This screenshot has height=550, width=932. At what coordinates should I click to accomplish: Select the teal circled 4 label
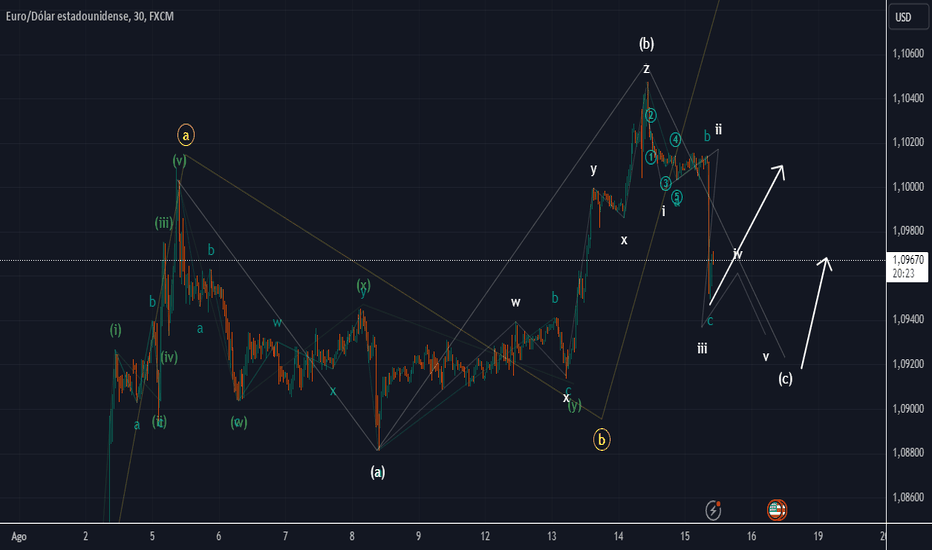(675, 140)
